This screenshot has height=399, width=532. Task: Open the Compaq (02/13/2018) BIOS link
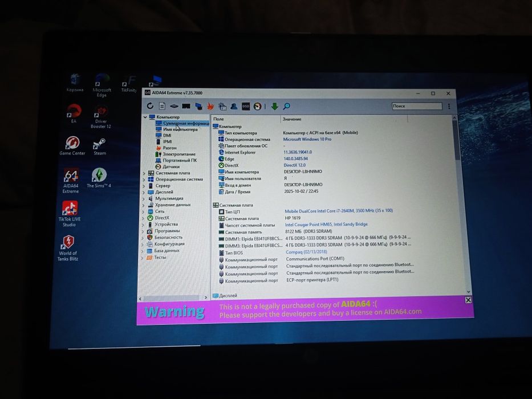pos(306,252)
